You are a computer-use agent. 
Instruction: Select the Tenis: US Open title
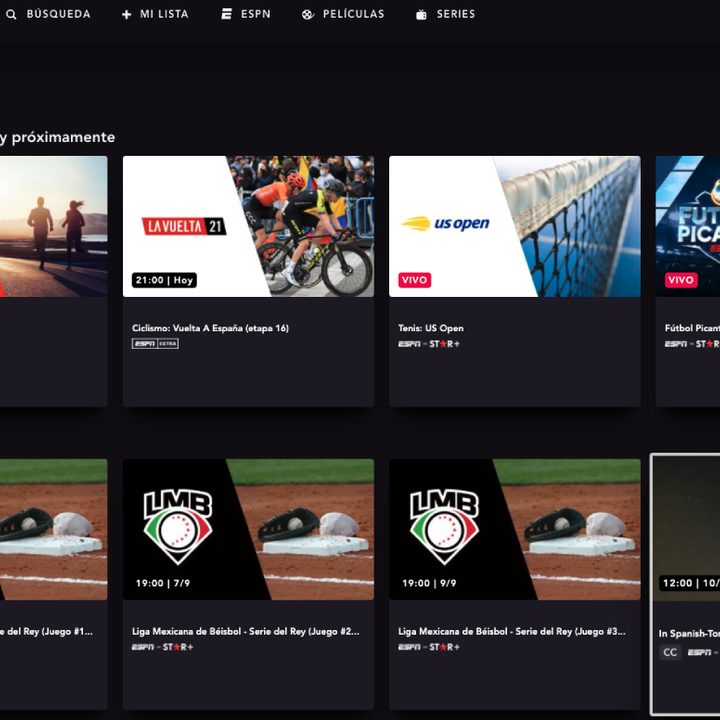pos(431,328)
